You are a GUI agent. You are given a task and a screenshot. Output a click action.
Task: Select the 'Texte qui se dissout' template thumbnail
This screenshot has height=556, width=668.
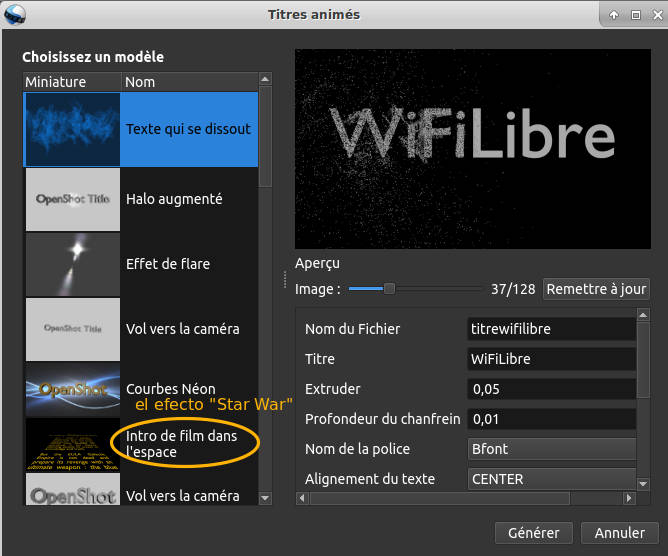tap(73, 130)
